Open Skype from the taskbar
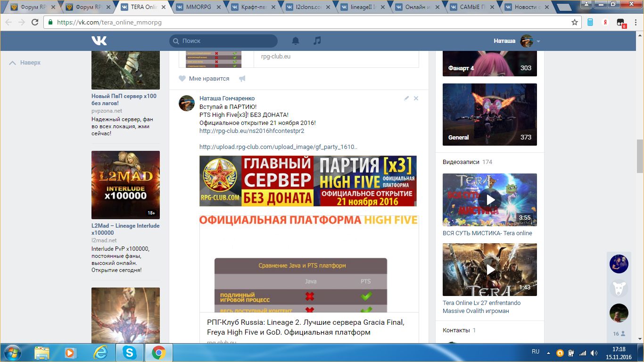644x362 pixels. click(129, 353)
